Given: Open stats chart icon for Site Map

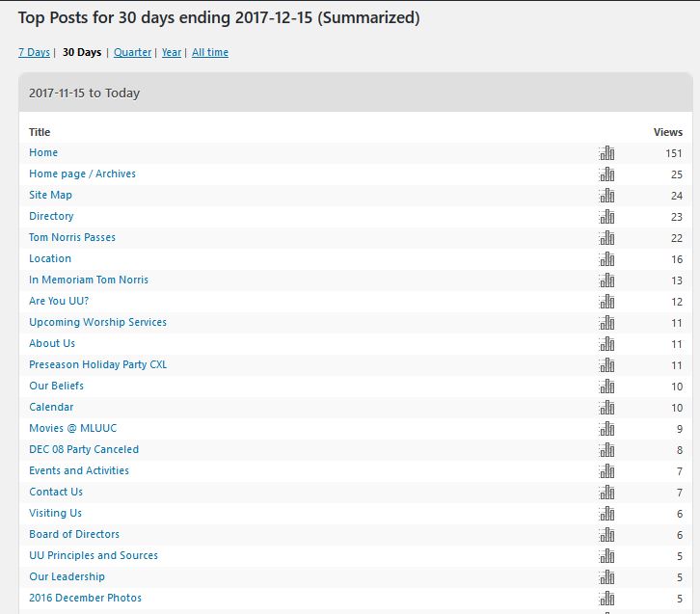Looking at the screenshot, I should pyautogui.click(x=606, y=196).
